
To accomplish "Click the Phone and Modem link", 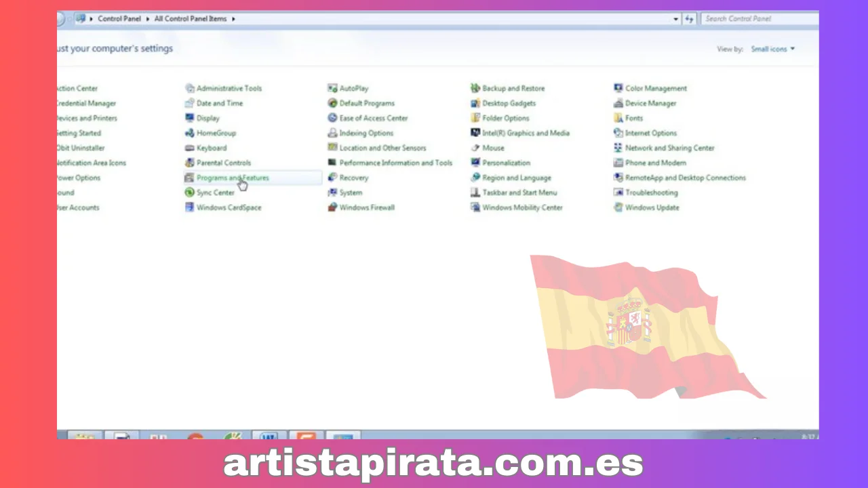I will coord(655,163).
